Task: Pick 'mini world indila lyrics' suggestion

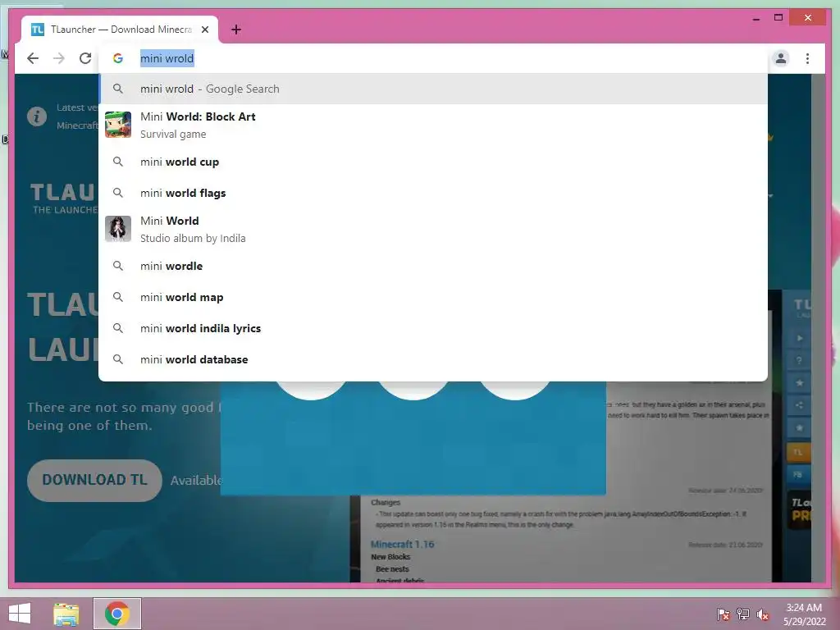Action: tap(433, 328)
